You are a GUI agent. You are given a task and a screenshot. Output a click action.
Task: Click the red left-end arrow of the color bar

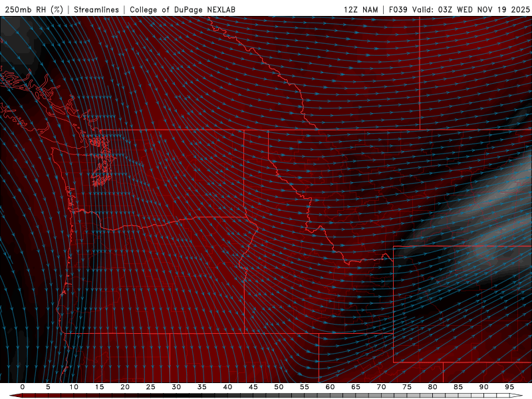click(x=15, y=396)
